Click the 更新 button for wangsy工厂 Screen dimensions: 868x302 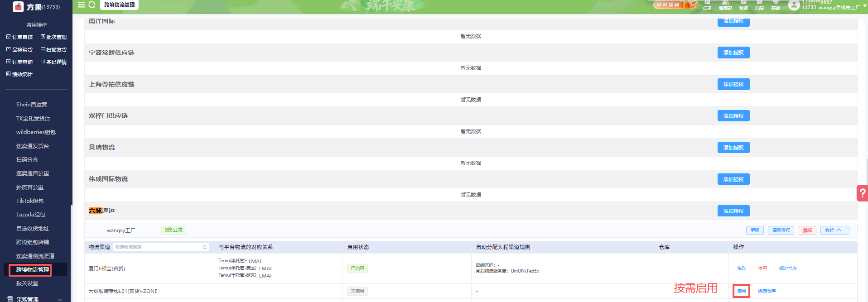pos(755,230)
